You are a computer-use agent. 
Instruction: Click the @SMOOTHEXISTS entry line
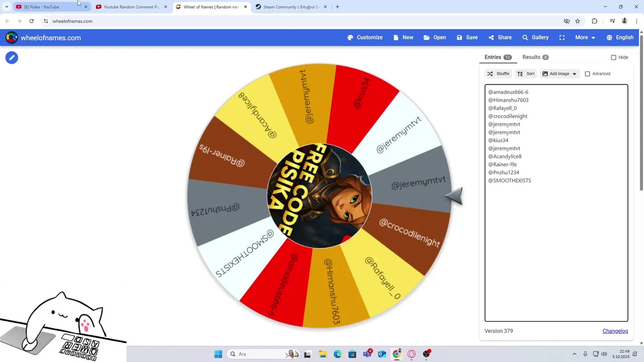(x=509, y=180)
